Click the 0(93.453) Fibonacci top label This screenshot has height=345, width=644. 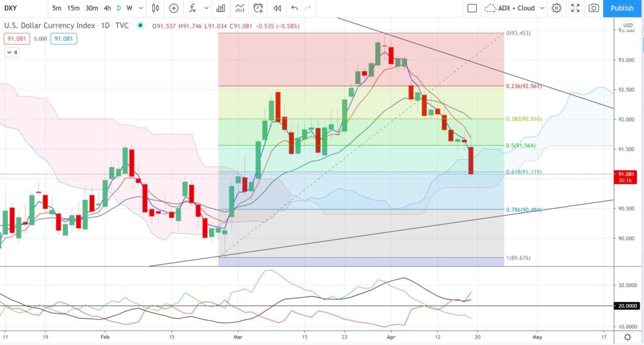click(518, 33)
